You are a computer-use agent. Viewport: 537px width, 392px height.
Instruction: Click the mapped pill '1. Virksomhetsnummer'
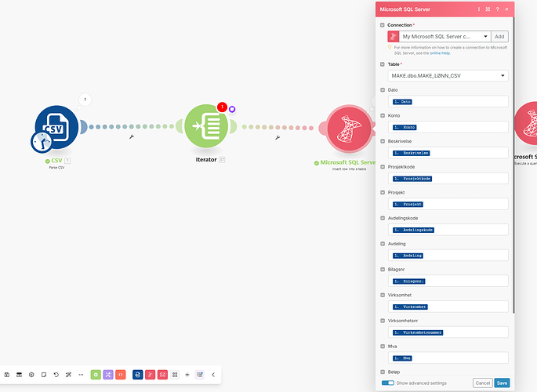click(418, 332)
